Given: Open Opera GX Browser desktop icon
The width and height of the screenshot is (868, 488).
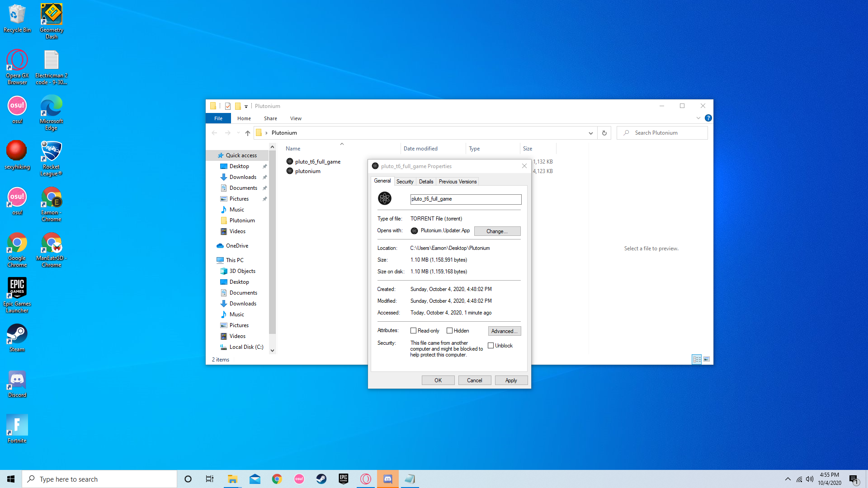Looking at the screenshot, I should (17, 67).
